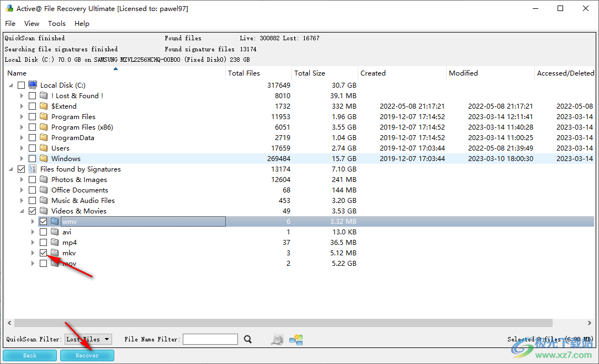
Task: Click the Photos & Images folder icon
Action: point(44,179)
